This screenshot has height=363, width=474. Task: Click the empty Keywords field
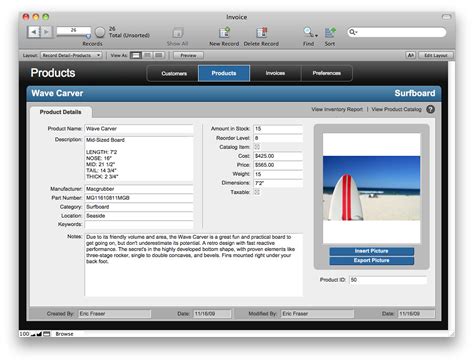pyautogui.click(x=139, y=224)
